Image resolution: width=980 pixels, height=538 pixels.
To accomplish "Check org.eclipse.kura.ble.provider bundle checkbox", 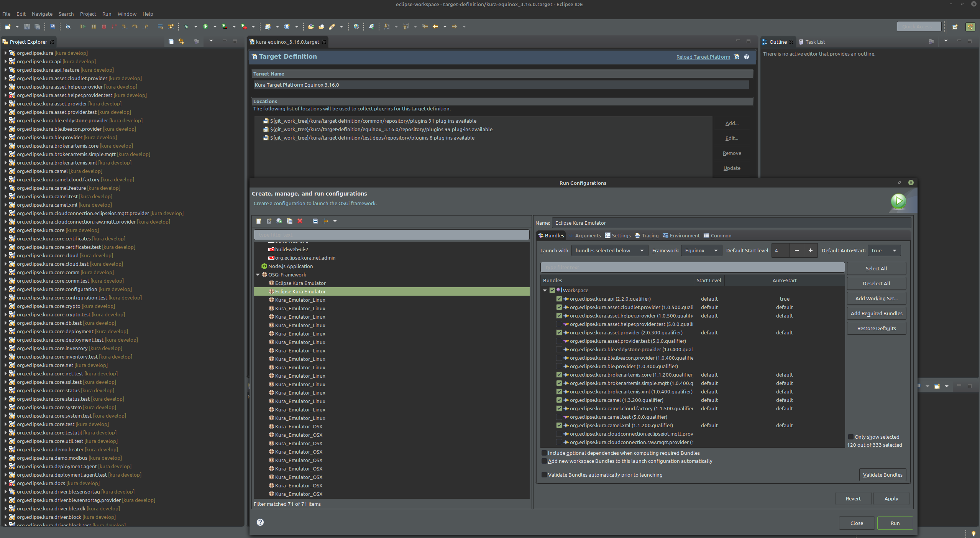I will coord(559,366).
